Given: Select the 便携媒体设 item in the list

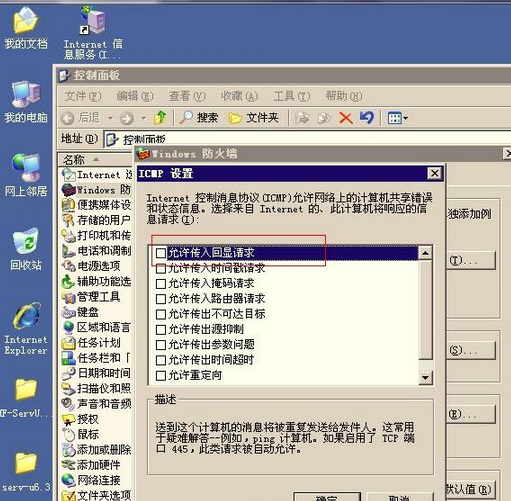Looking at the screenshot, I should tap(97, 205).
